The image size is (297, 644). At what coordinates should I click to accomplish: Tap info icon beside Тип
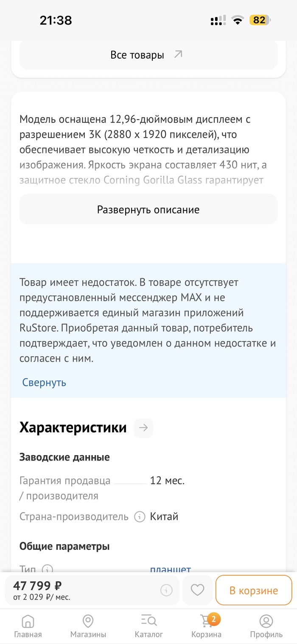coord(47,569)
